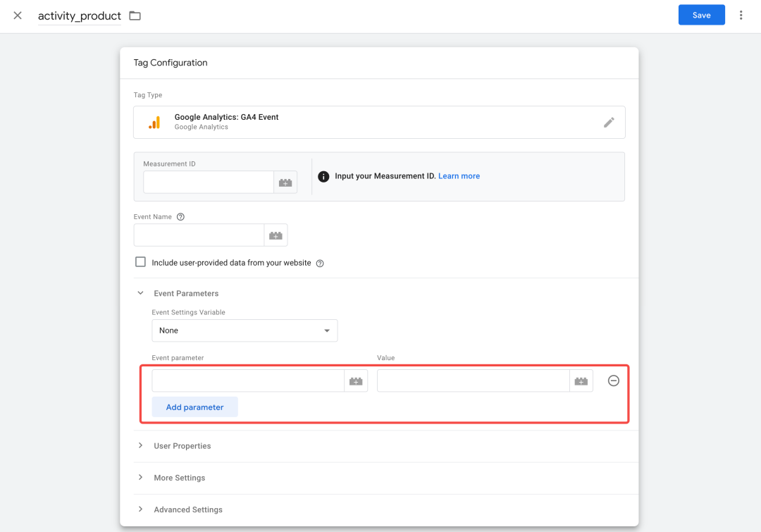Click the help icon beside Event Name
This screenshot has height=532, width=761.
tap(180, 217)
